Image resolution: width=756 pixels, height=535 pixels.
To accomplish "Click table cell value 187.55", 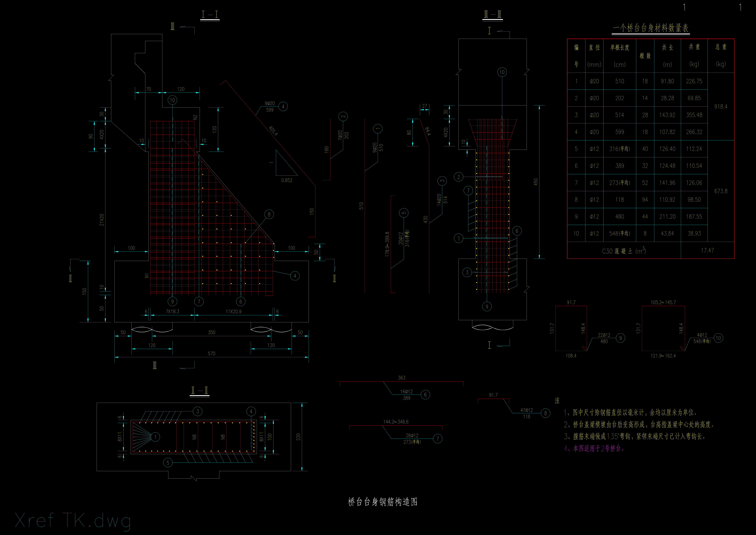I will coord(694,217).
